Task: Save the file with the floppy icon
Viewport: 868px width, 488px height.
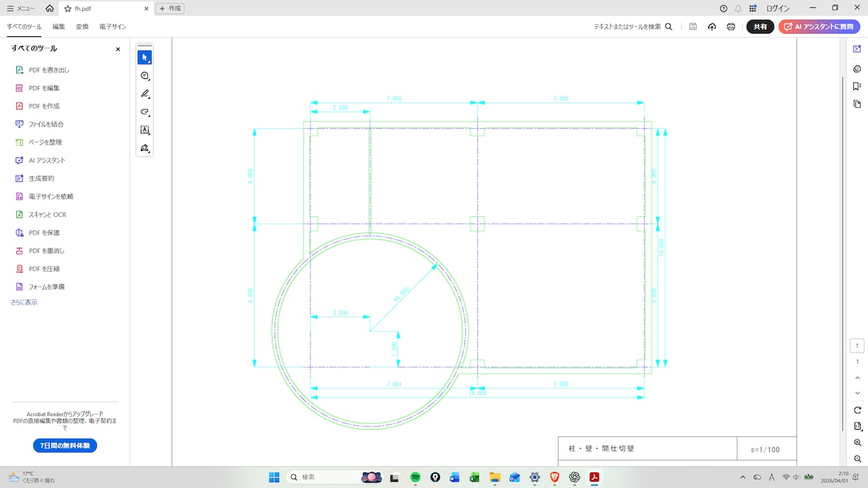Action: (693, 26)
